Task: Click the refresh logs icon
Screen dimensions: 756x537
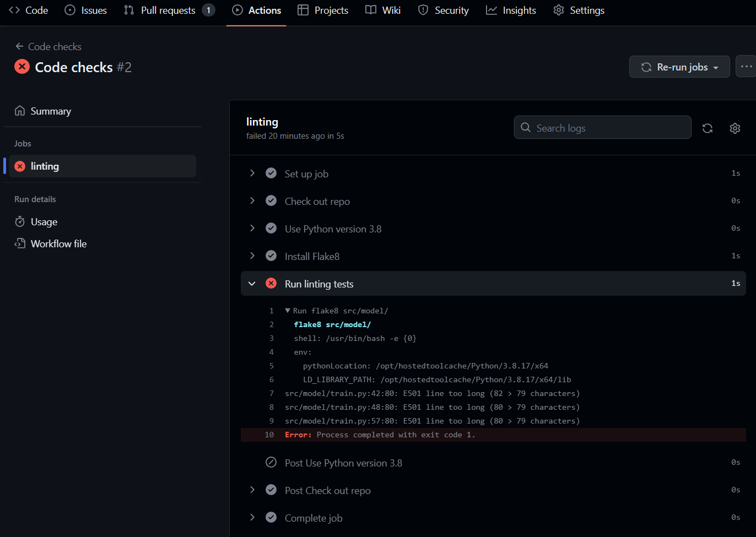Action: [708, 128]
